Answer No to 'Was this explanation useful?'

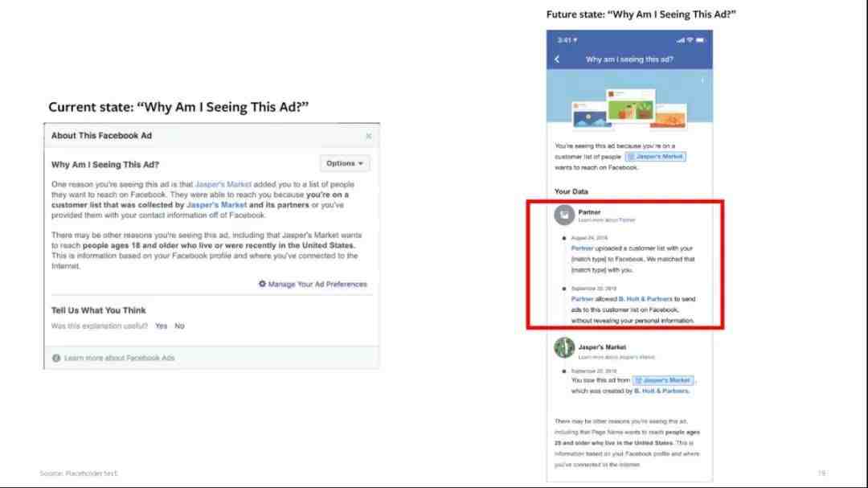[x=179, y=326]
